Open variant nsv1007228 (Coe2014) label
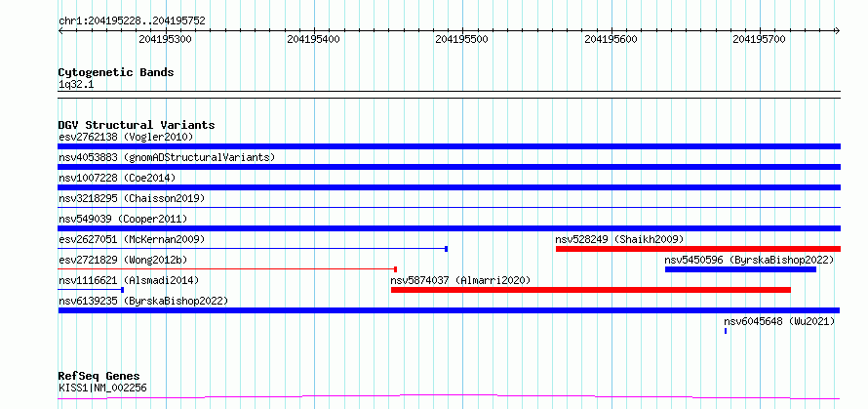The width and height of the screenshot is (868, 409). pyautogui.click(x=117, y=178)
